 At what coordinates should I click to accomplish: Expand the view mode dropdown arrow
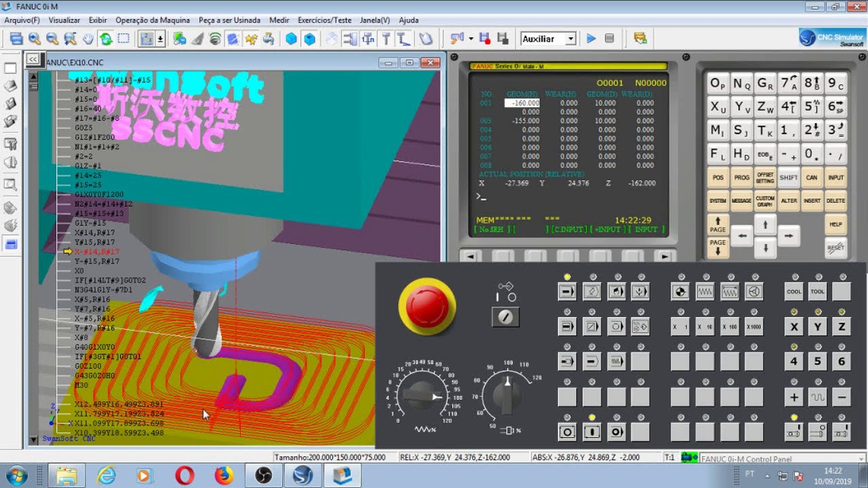click(x=161, y=39)
